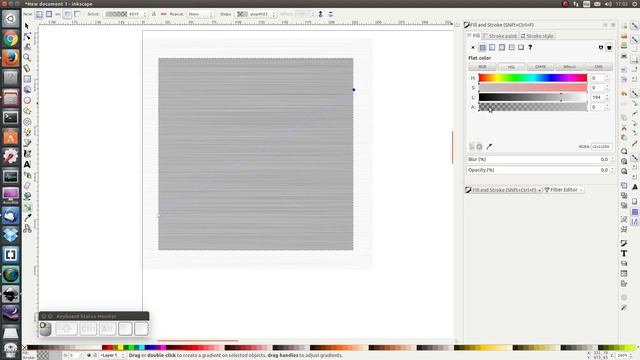Select the Calligraphy tool
Screen dimensions: 640x360
(27, 153)
